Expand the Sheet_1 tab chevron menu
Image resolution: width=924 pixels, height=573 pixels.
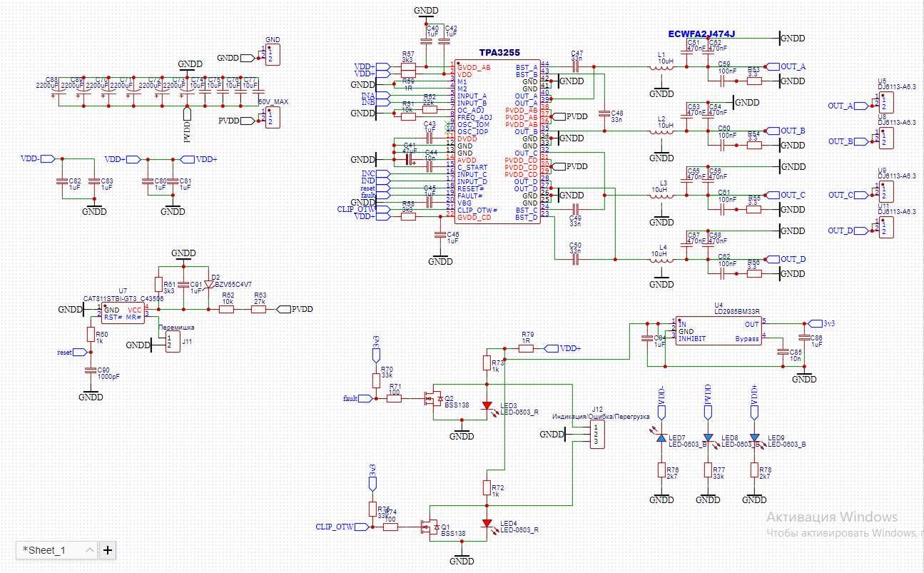click(x=89, y=549)
